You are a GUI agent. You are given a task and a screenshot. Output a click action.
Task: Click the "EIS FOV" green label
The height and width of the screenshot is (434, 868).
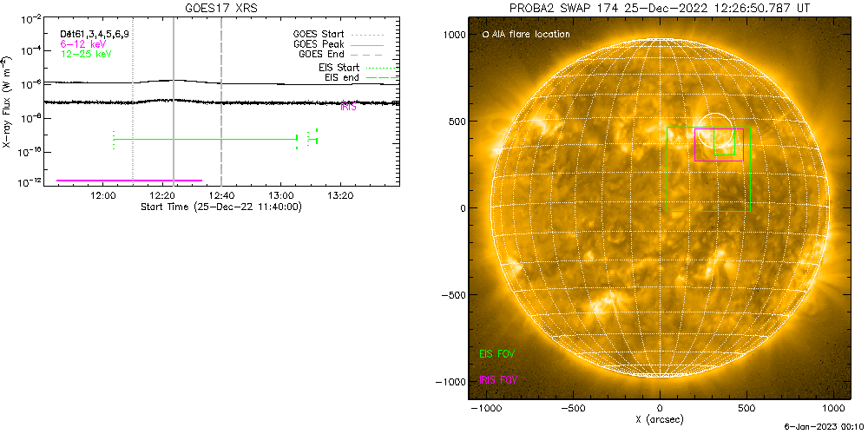click(x=498, y=353)
